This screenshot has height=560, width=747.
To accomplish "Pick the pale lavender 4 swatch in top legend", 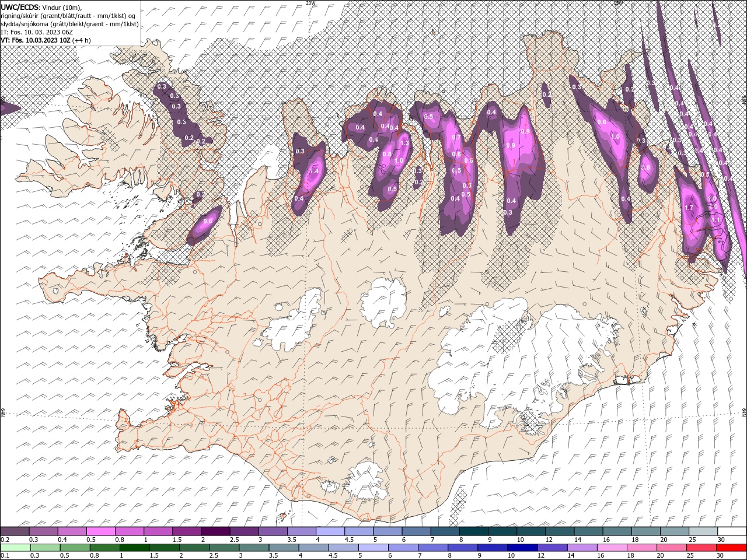I will [x=330, y=531].
